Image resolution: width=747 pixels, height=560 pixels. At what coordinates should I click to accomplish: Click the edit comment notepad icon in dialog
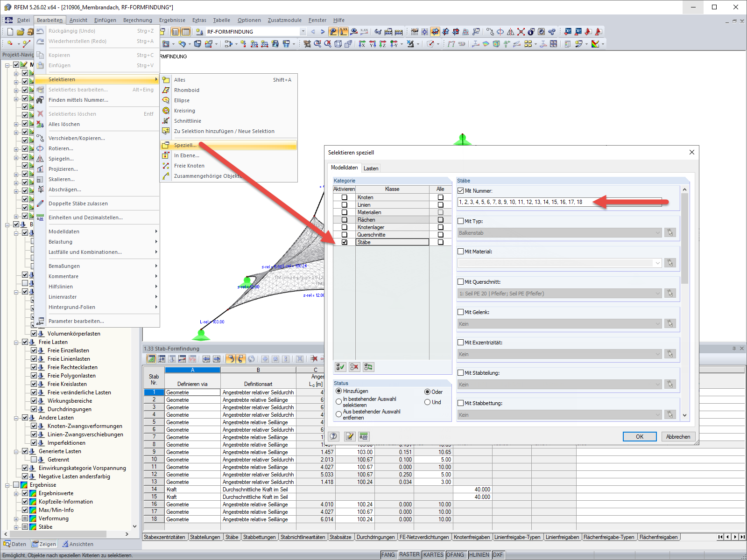coord(349,436)
